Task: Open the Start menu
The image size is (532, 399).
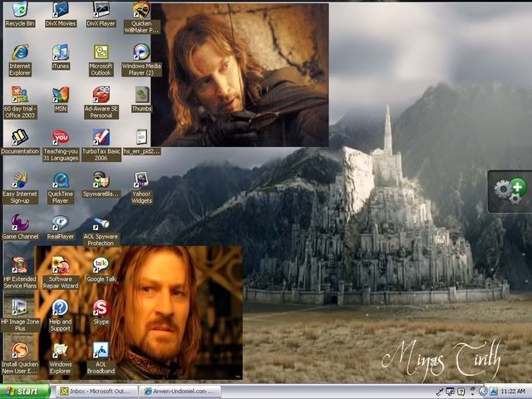Action: click(x=25, y=392)
